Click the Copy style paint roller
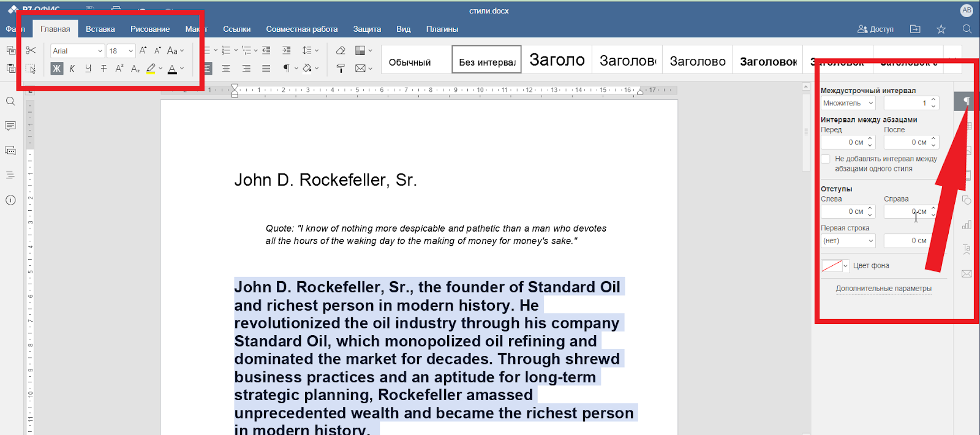Viewport: 980px width, 435px height. pyautogui.click(x=341, y=69)
